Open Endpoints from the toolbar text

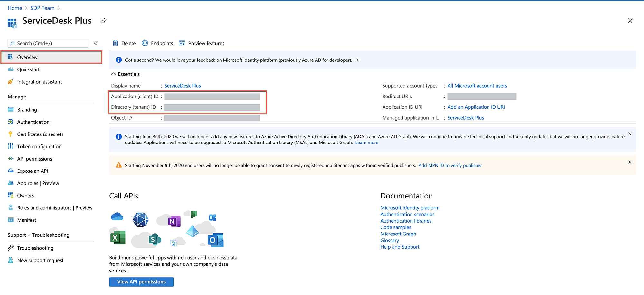point(162,43)
